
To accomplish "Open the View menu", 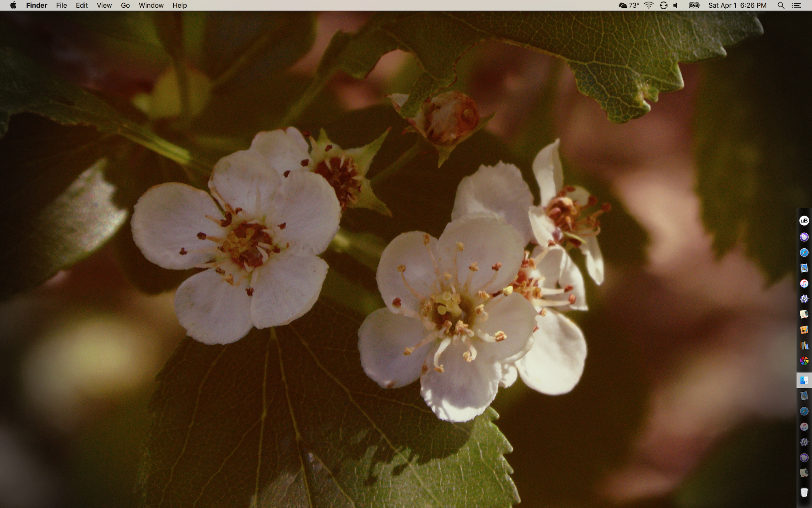I will (x=104, y=5).
